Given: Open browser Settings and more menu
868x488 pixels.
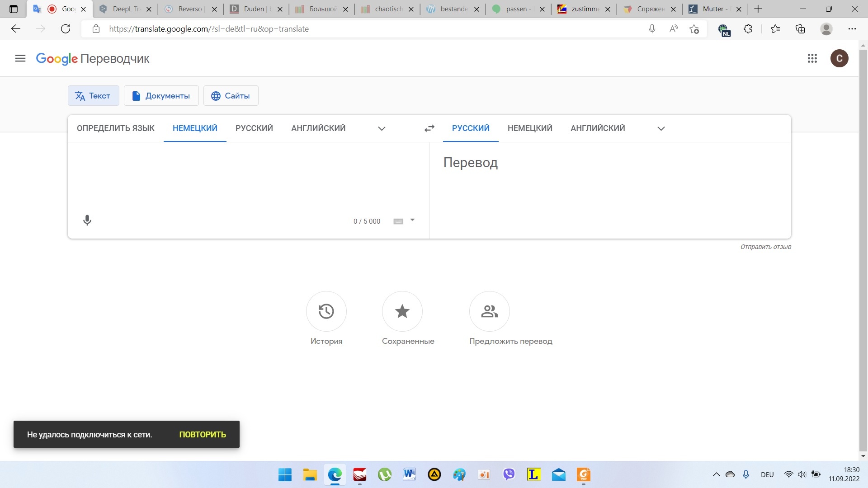Looking at the screenshot, I should (x=852, y=29).
